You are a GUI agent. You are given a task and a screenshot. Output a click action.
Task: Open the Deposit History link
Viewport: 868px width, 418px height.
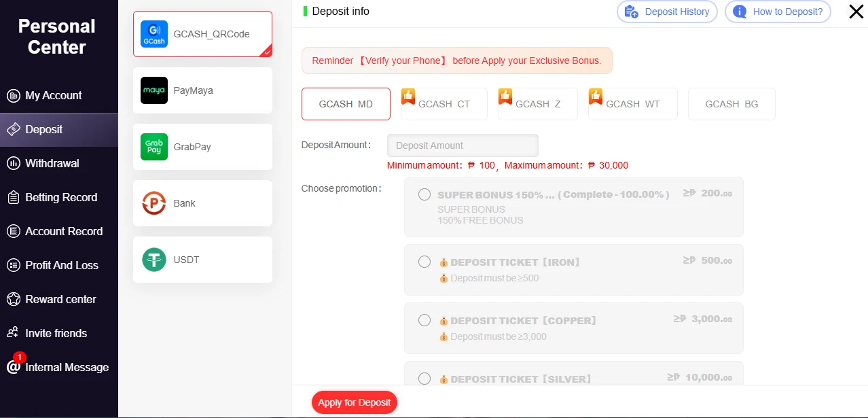click(666, 12)
